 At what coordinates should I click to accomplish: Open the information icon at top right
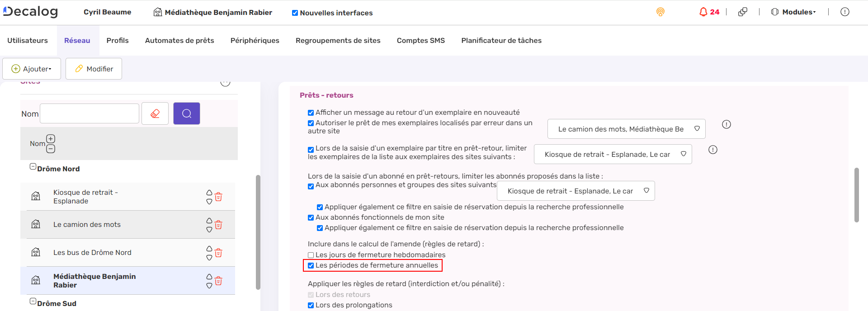(844, 12)
